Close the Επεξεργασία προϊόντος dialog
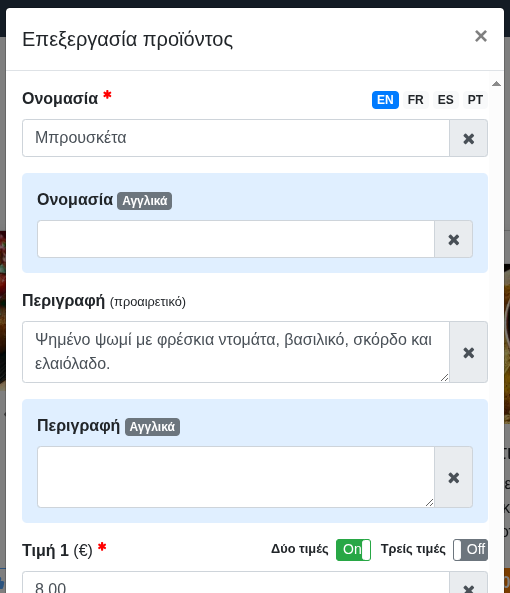Image resolution: width=510 pixels, height=593 pixels. (x=481, y=36)
